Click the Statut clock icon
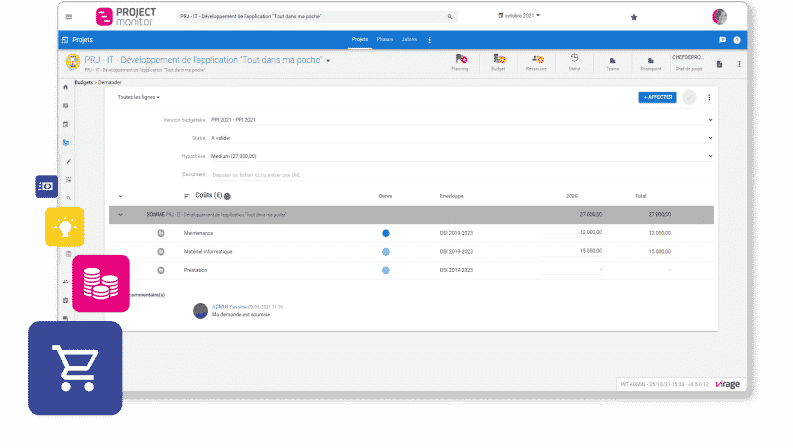 point(575,58)
